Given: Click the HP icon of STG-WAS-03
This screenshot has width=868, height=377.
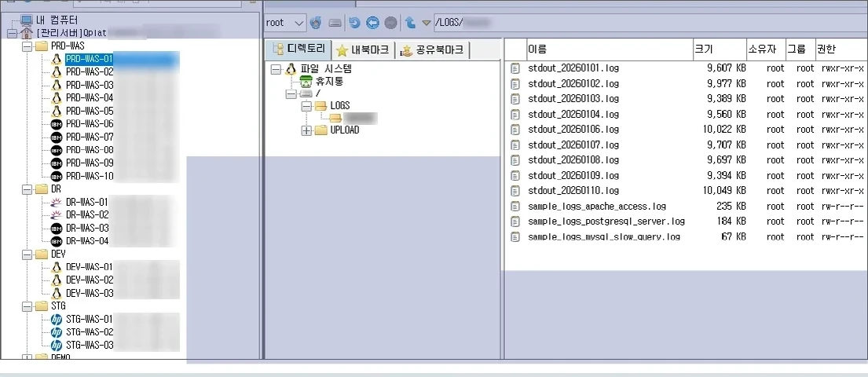Looking at the screenshot, I should pyautogui.click(x=56, y=346).
